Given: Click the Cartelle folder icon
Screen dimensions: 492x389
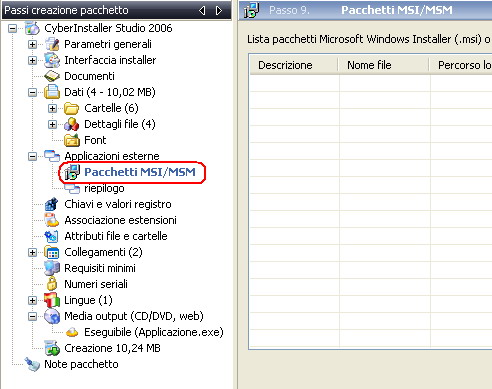Looking at the screenshot, I should tap(72, 108).
